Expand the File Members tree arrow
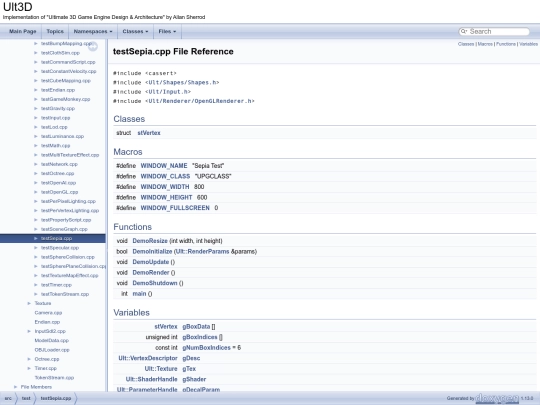 click(x=15, y=387)
